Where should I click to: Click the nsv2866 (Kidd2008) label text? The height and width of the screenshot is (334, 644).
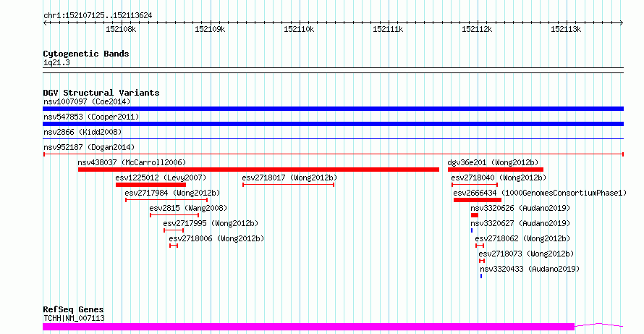pos(82,132)
